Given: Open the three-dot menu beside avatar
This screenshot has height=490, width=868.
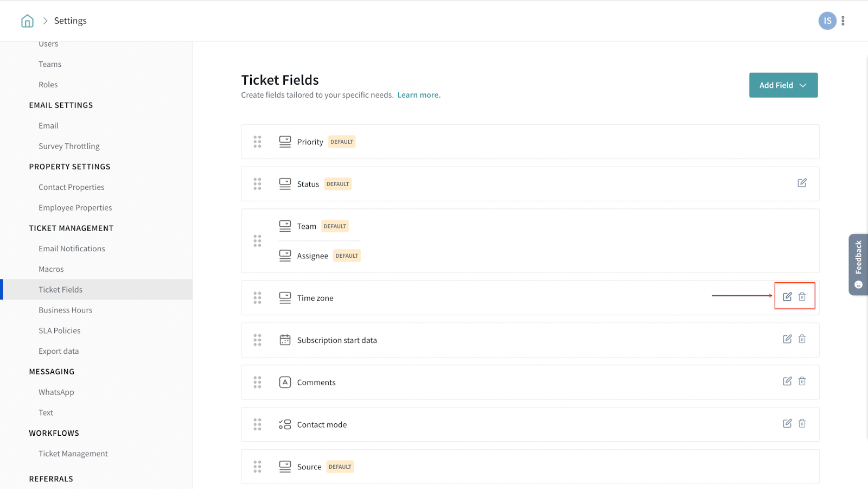Looking at the screenshot, I should point(843,21).
